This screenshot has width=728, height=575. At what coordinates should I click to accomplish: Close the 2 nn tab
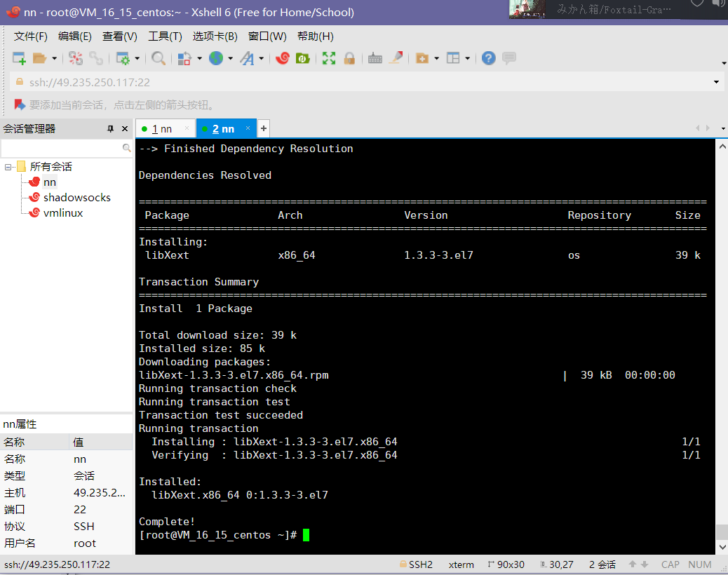pyautogui.click(x=248, y=128)
